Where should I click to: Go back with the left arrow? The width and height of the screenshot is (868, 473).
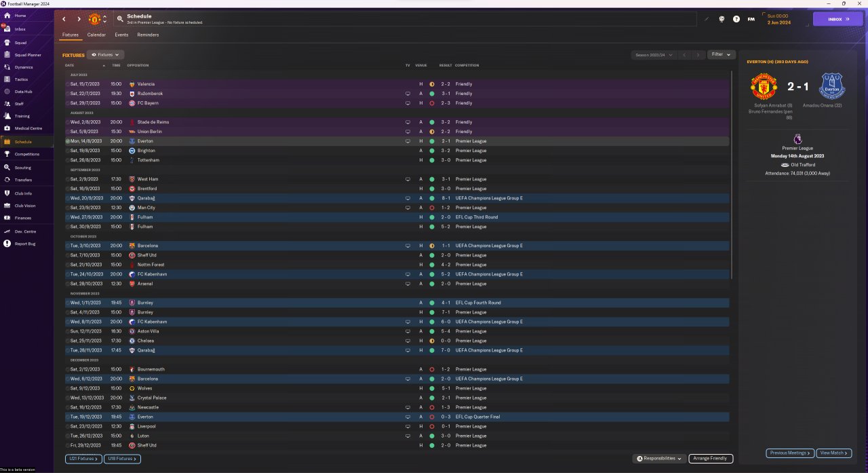[64, 19]
